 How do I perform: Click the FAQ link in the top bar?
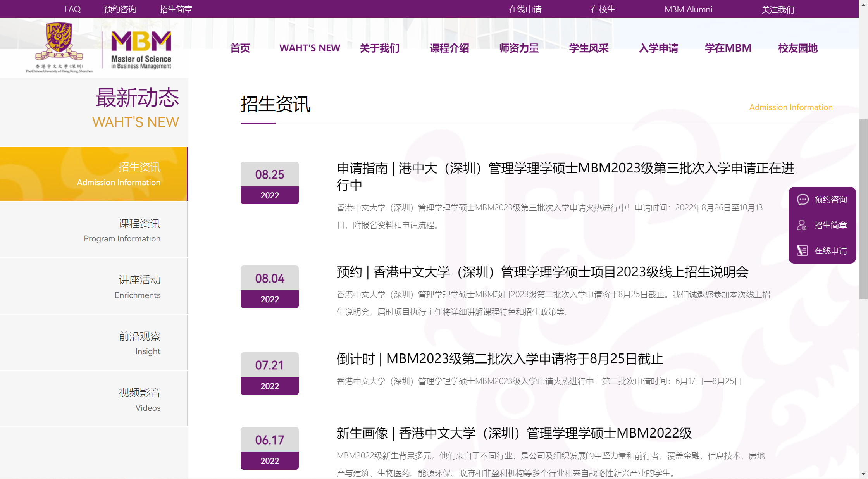(72, 9)
